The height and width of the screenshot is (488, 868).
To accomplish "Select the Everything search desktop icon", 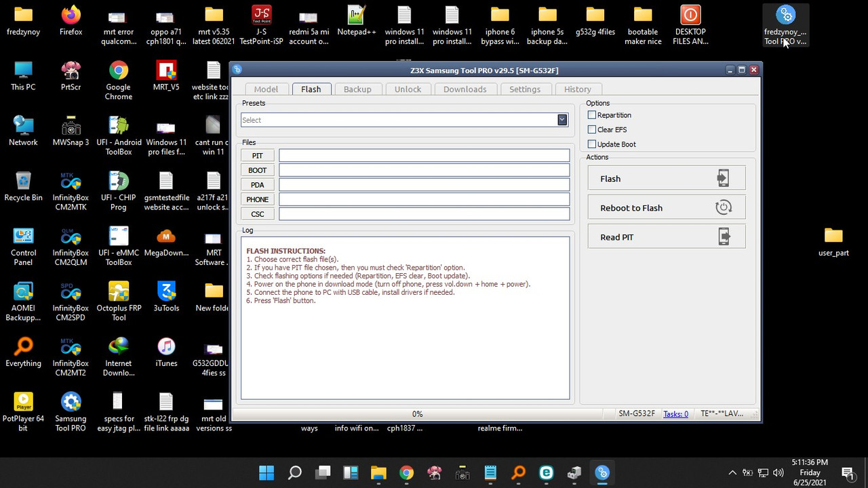I will click(23, 352).
